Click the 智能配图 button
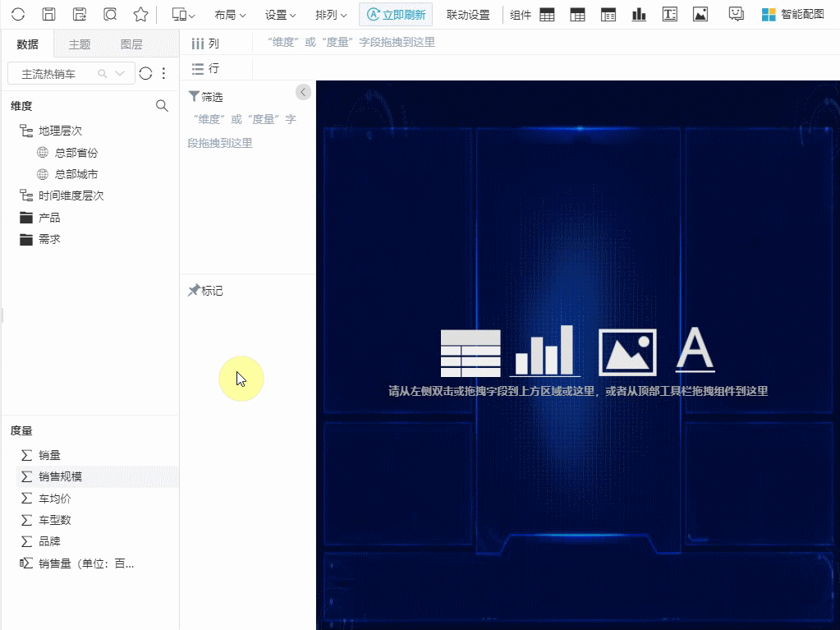Image resolution: width=840 pixels, height=630 pixels. coord(793,15)
